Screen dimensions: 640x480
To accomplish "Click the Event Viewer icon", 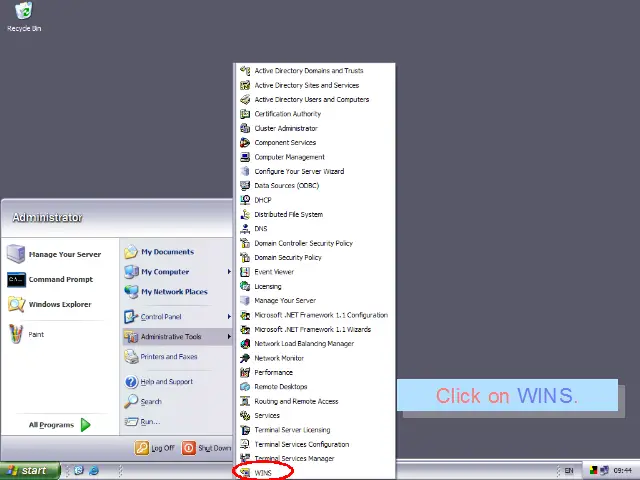I will click(x=245, y=272).
